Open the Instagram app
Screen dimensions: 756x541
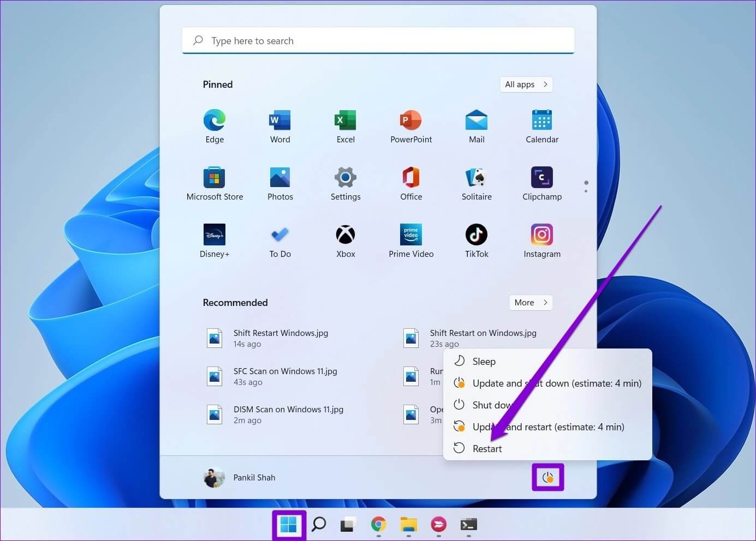(x=542, y=241)
